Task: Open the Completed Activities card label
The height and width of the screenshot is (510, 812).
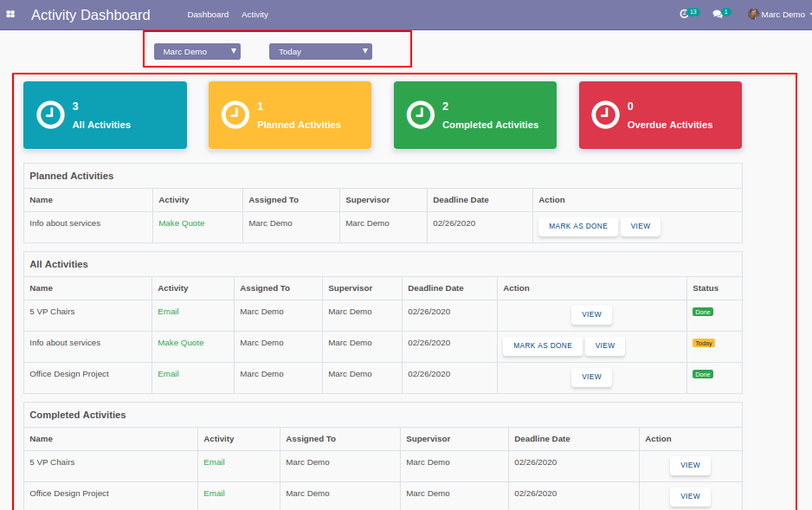Action: (x=491, y=125)
